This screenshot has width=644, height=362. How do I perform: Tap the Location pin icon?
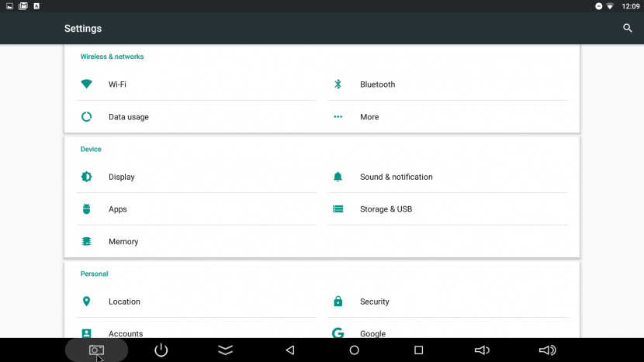(x=86, y=302)
